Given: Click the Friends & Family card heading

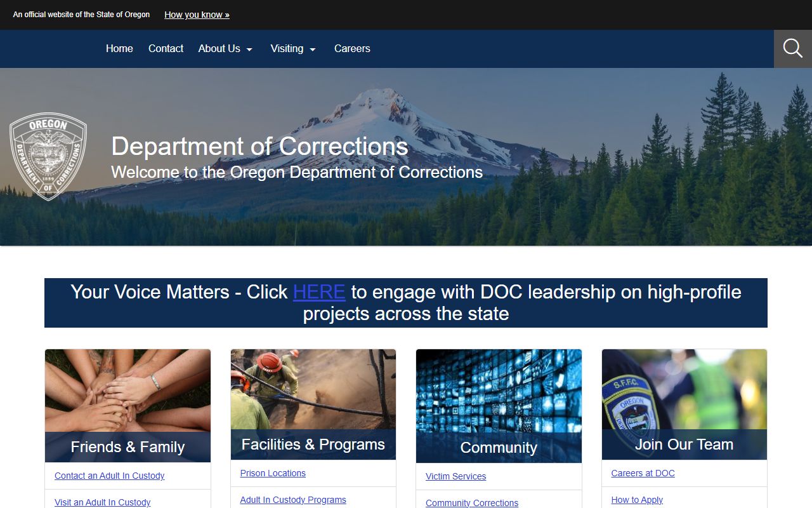Looking at the screenshot, I should 128,447.
